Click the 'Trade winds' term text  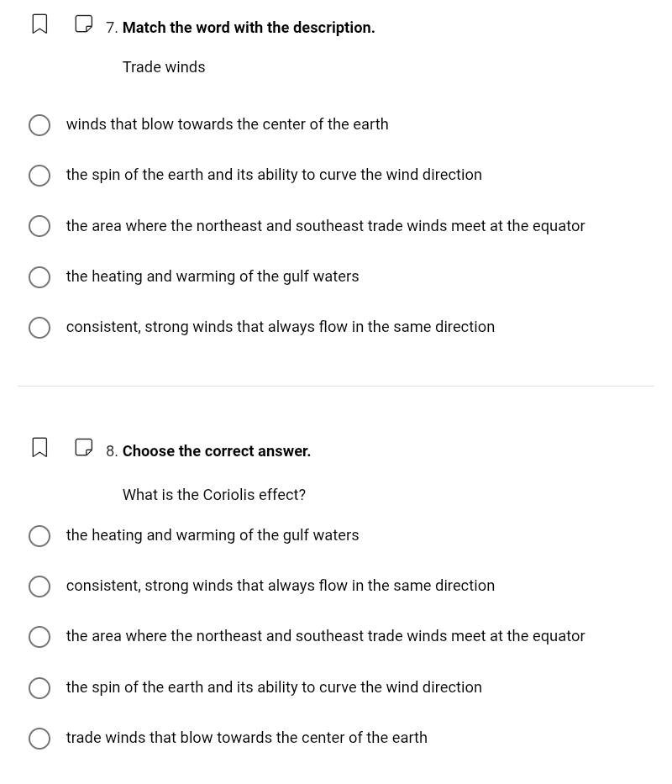[164, 67]
